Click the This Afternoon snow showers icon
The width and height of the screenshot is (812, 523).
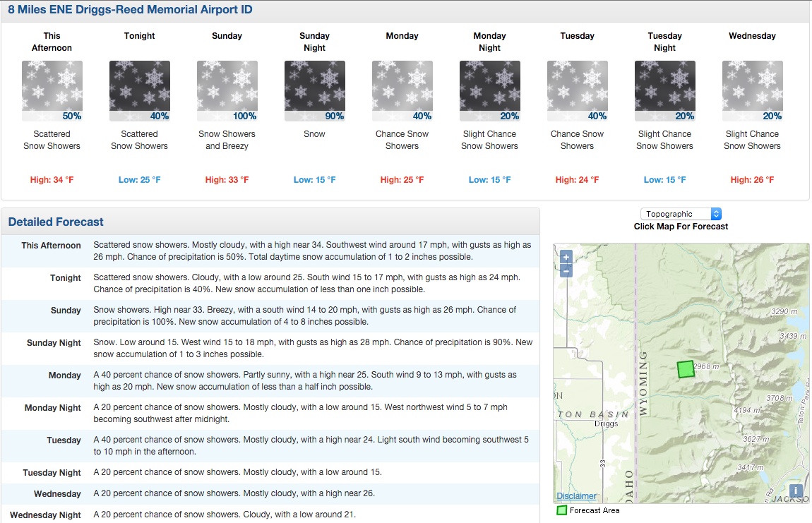(x=52, y=91)
